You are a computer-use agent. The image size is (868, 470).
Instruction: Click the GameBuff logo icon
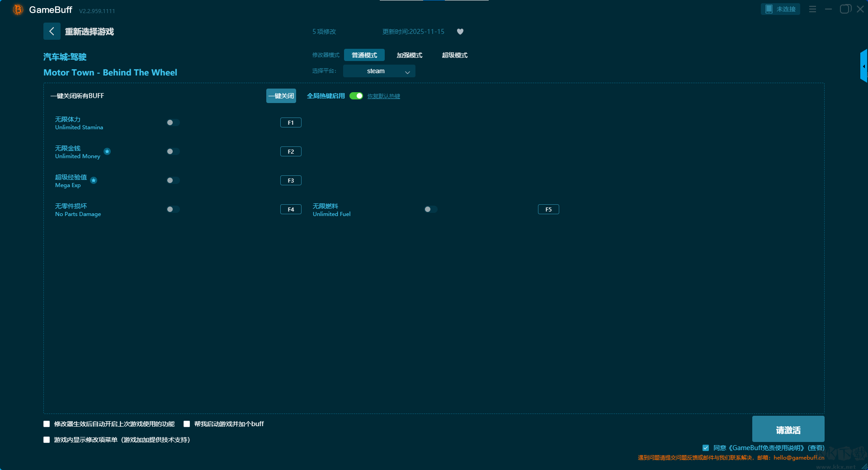(18, 9)
